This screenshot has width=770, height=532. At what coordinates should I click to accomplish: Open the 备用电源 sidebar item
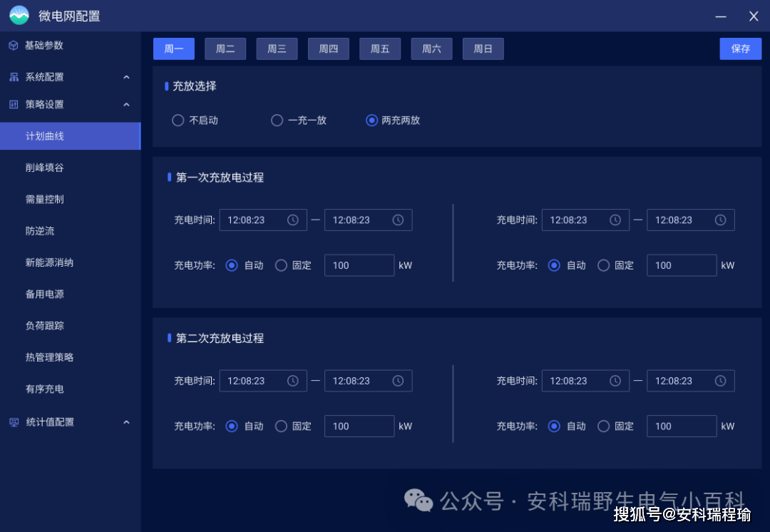(x=70, y=294)
